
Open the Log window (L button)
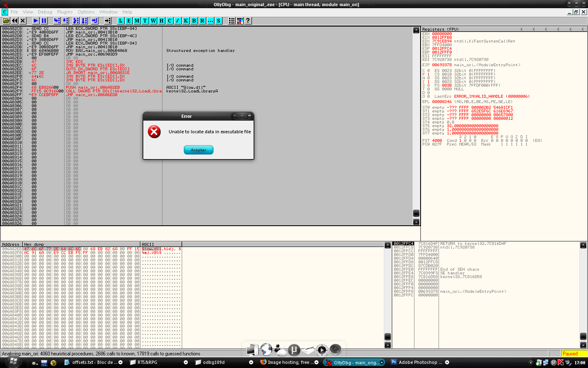coord(120,20)
